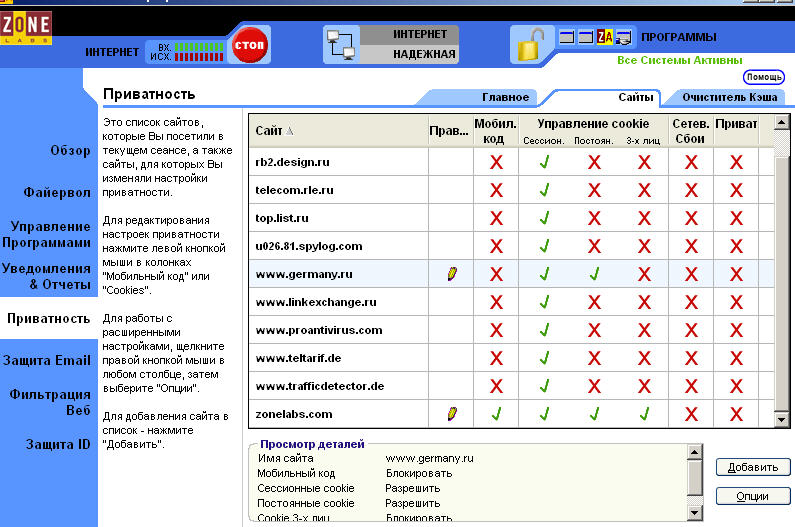Select Приватность in the sidebar

point(49,319)
